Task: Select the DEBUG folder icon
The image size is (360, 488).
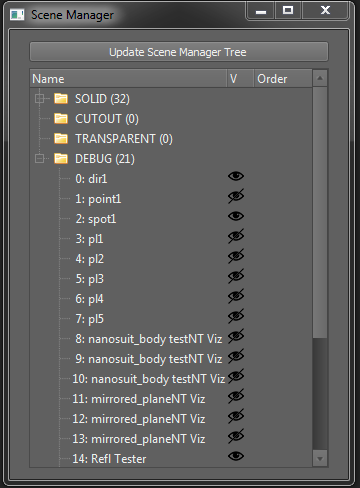Action: click(61, 158)
